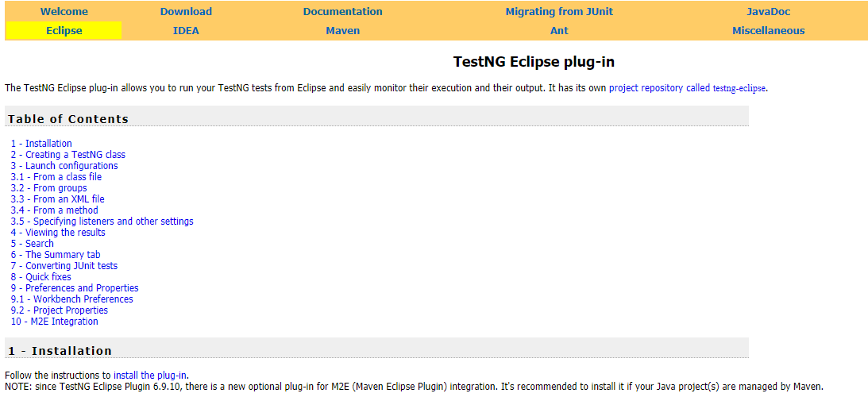Screen dimensions: 868x397
Task: Open the JavaDoc tab
Action: [x=769, y=12]
